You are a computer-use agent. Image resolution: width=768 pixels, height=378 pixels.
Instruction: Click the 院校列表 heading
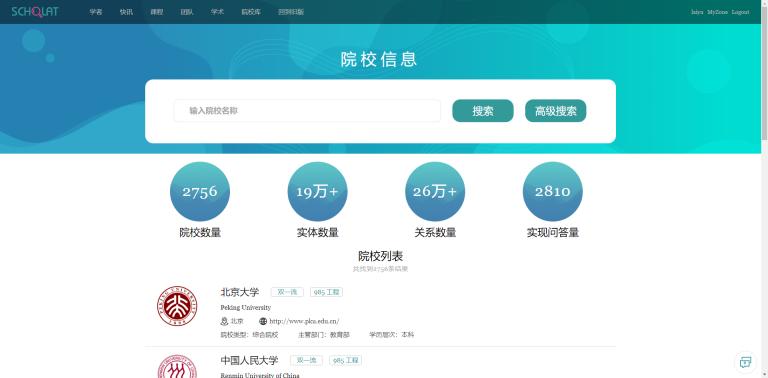click(x=381, y=256)
